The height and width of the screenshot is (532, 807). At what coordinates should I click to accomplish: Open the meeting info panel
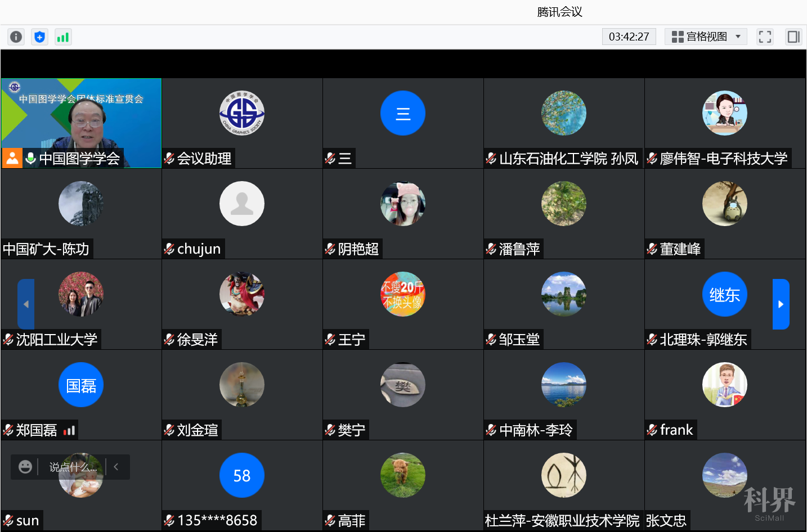16,37
